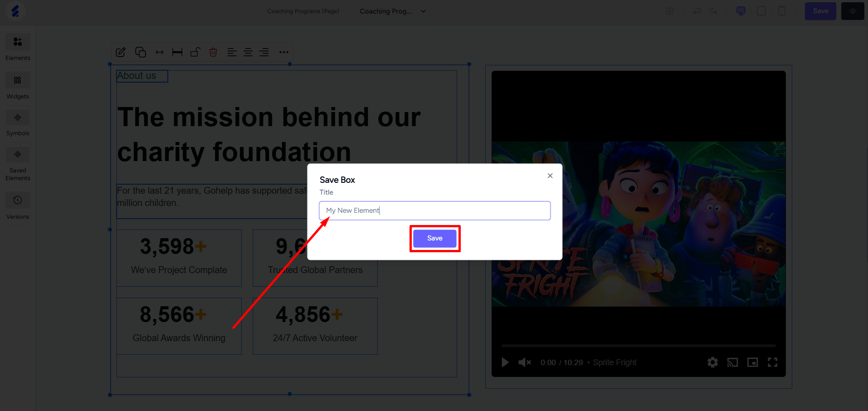The height and width of the screenshot is (411, 868).
Task: Click the Trusted Global Partners label
Action: click(315, 270)
